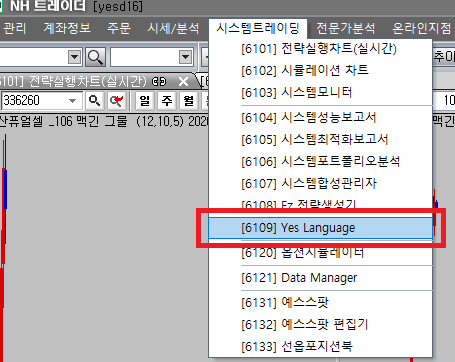Open the 전문가분석 menu
This screenshot has height=362, width=455.
coord(345,28)
